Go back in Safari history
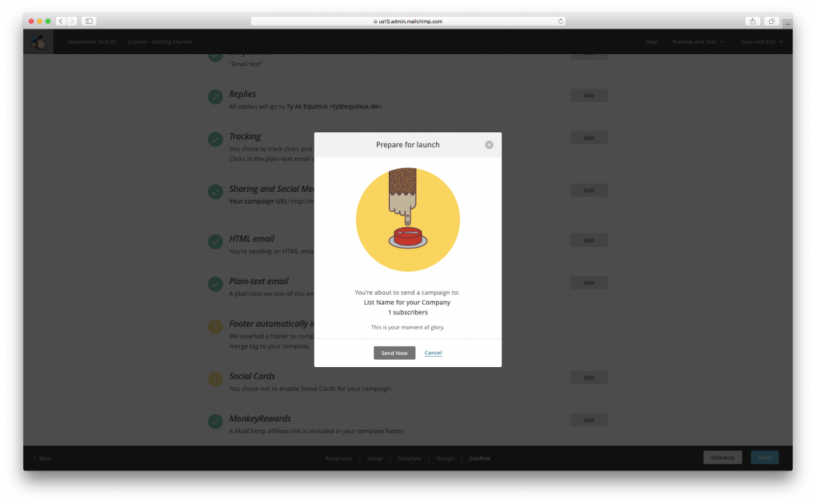The height and width of the screenshot is (504, 816). point(61,21)
